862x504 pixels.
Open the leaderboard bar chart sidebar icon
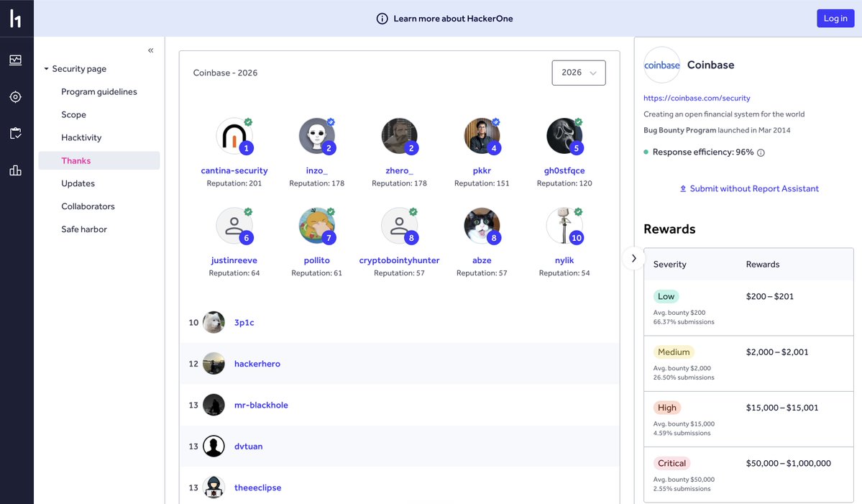(x=15, y=170)
